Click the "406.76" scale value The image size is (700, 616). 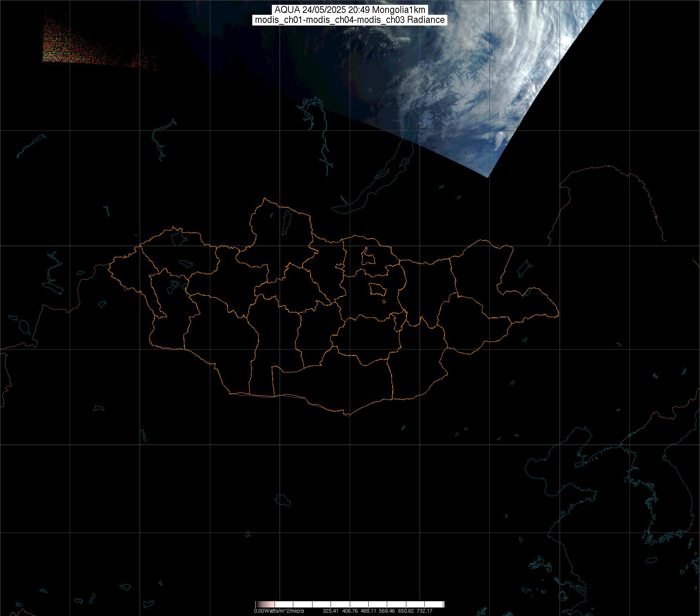350,611
